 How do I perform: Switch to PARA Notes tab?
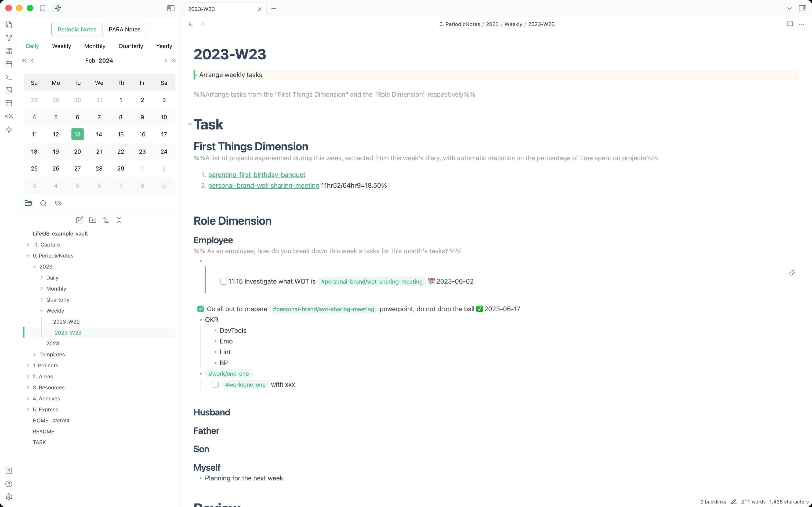[x=124, y=30]
